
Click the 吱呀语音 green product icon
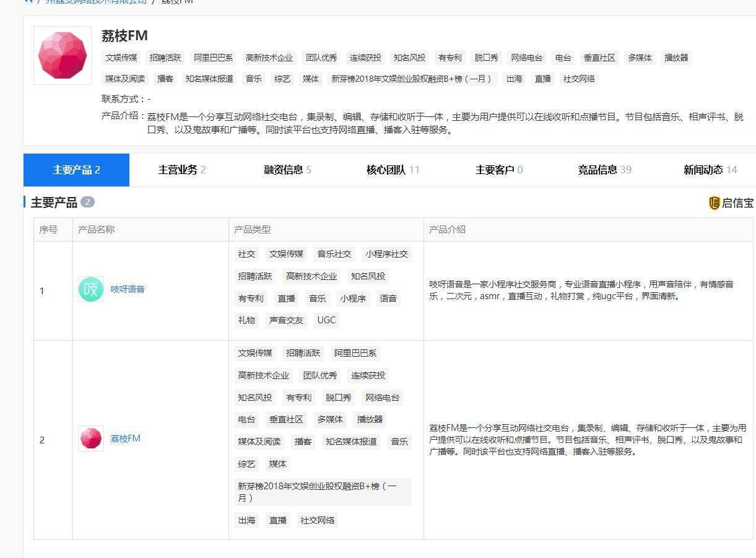tap(90, 289)
